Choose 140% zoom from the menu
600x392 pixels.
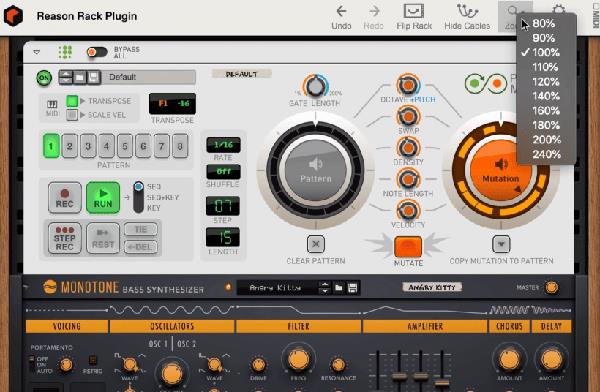(x=546, y=96)
